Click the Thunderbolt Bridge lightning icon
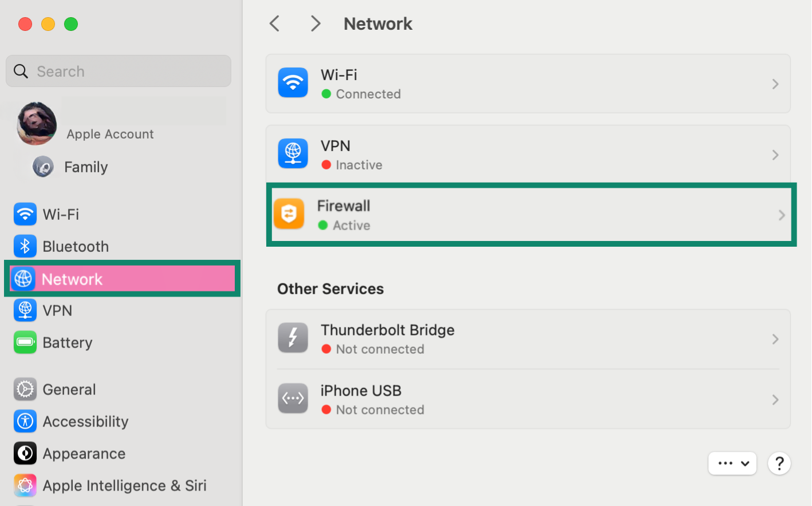The width and height of the screenshot is (812, 506). pyautogui.click(x=293, y=338)
